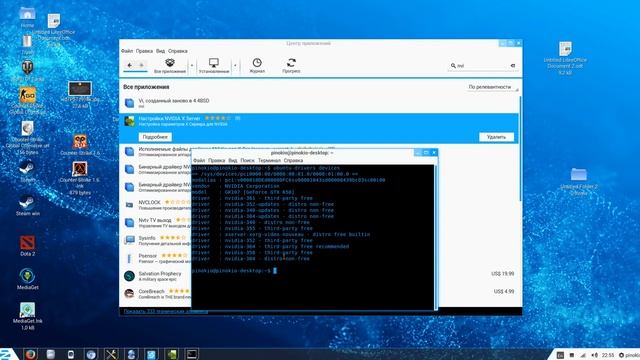Image resolution: width=640 pixels, height=360 pixels.
Task: Open the "По релевантности" sort dropdown
Action: tap(493, 87)
